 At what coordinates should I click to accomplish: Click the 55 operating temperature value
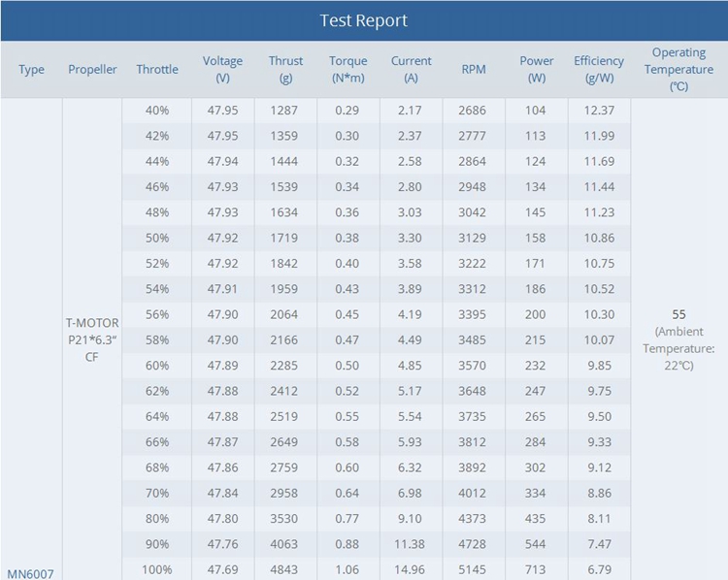[678, 314]
